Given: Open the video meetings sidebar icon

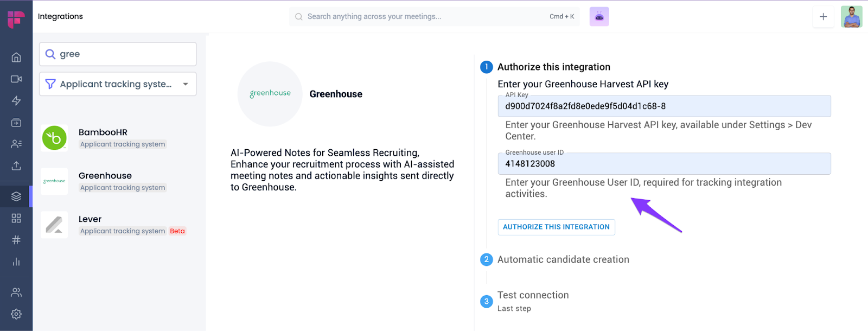Looking at the screenshot, I should click(x=16, y=79).
